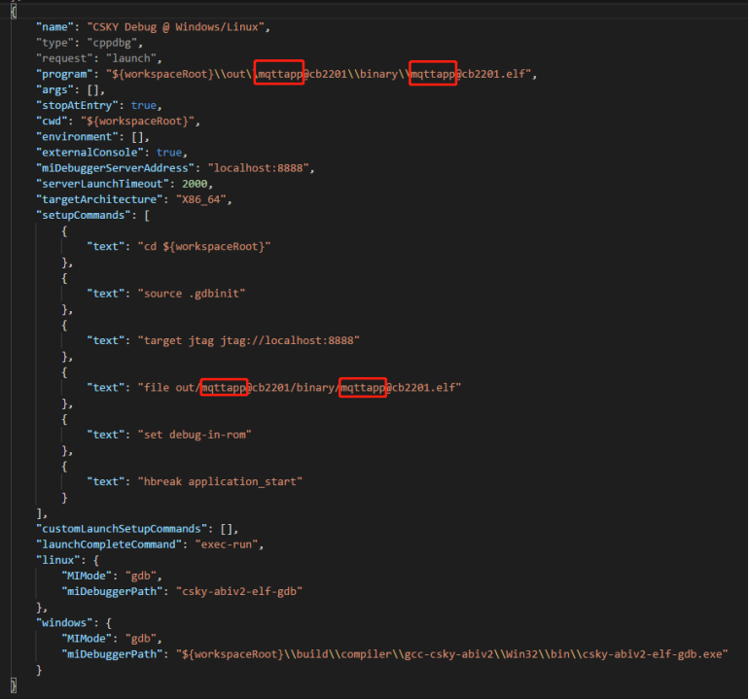The height and width of the screenshot is (700, 749).
Task: Click the "windows" key
Action: click(x=64, y=623)
